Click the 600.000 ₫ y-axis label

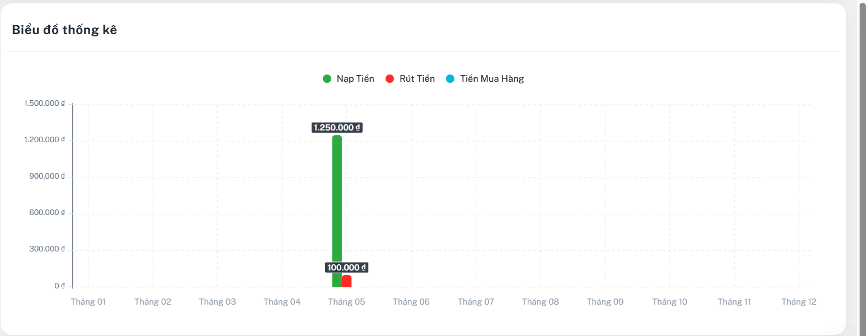point(48,213)
